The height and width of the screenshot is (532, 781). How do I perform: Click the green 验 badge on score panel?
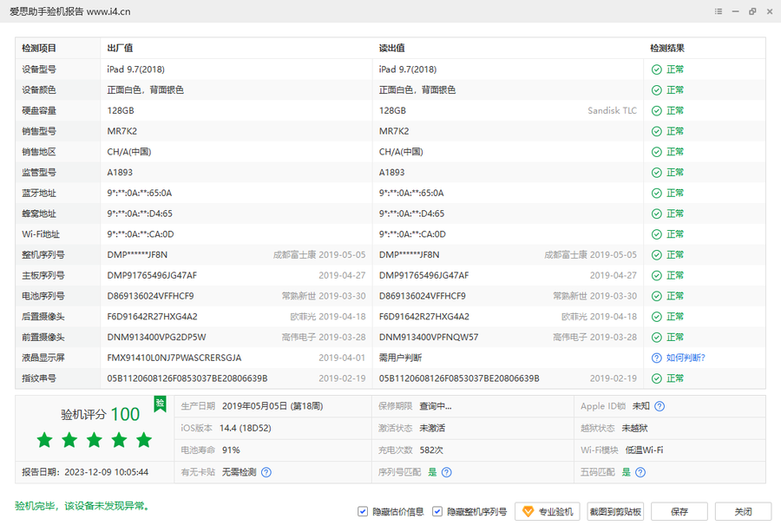[160, 404]
